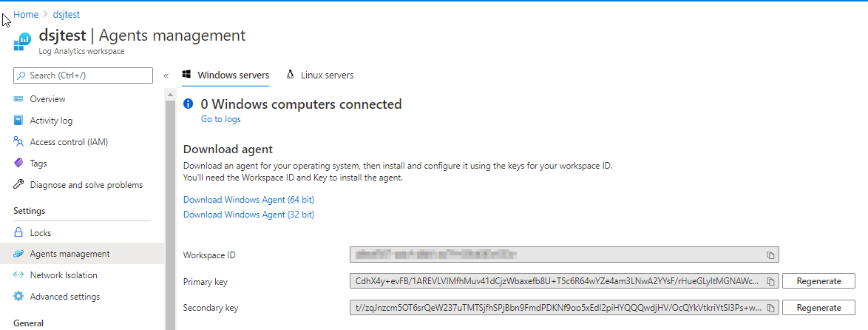Copy the Secondary key to clipboard
The image size is (868, 330).
(x=770, y=308)
